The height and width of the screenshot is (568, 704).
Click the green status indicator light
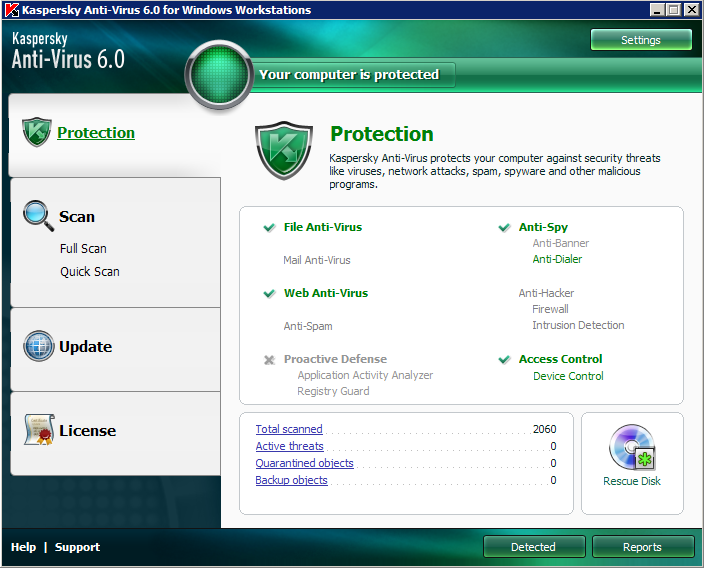(x=220, y=75)
